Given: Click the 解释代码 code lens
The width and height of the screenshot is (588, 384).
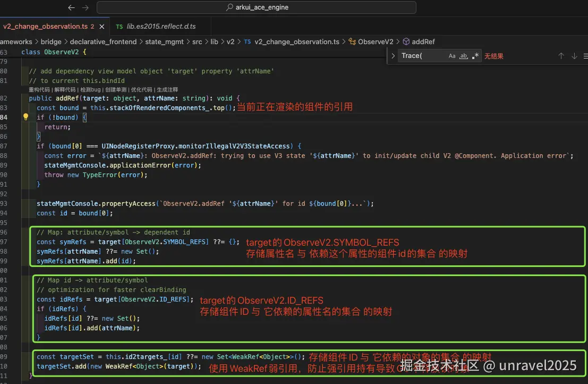Looking at the screenshot, I should point(64,90).
